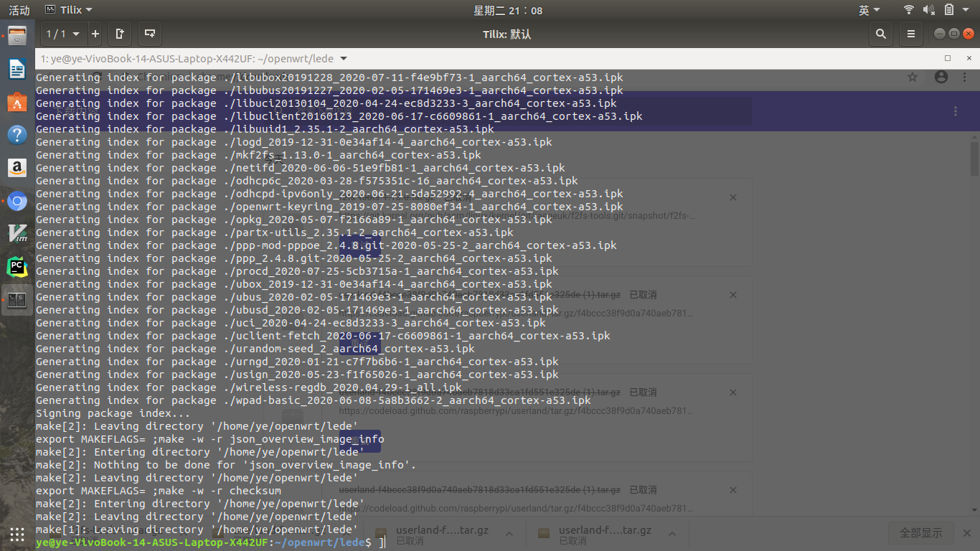980x551 pixels.
Task: Launch Vim from the dock
Action: (x=17, y=234)
